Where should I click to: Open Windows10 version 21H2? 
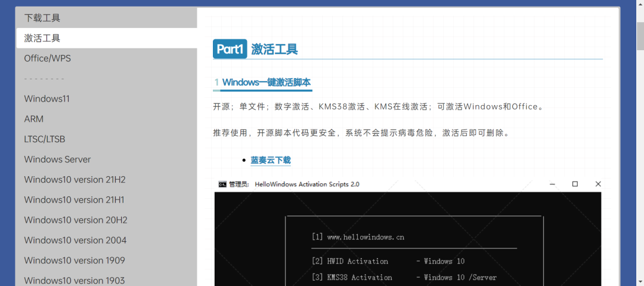tap(106, 179)
